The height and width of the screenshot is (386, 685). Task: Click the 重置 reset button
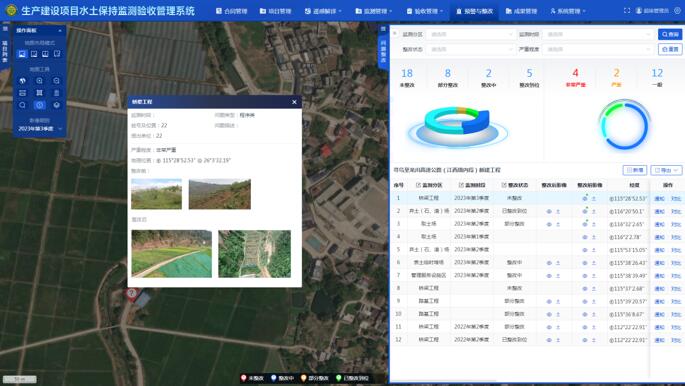pyautogui.click(x=670, y=49)
